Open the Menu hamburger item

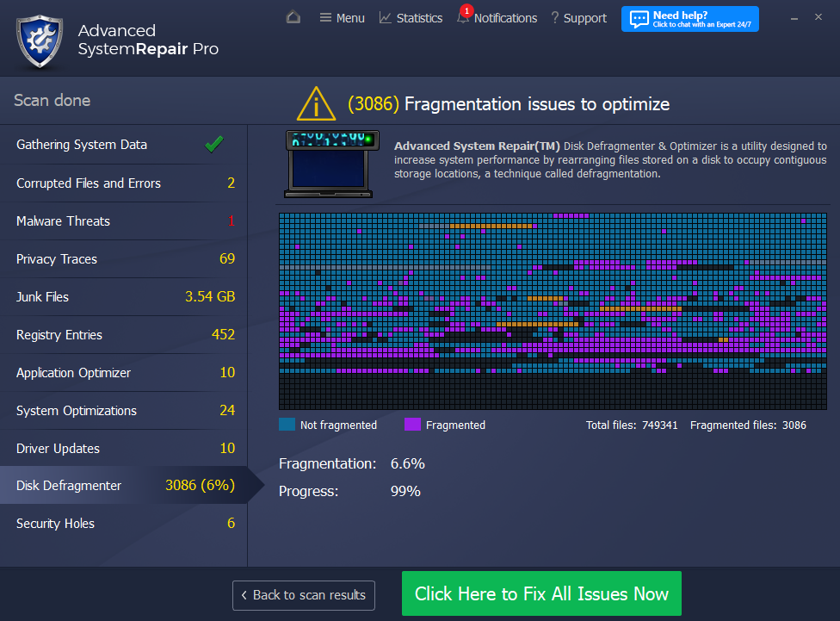point(342,18)
